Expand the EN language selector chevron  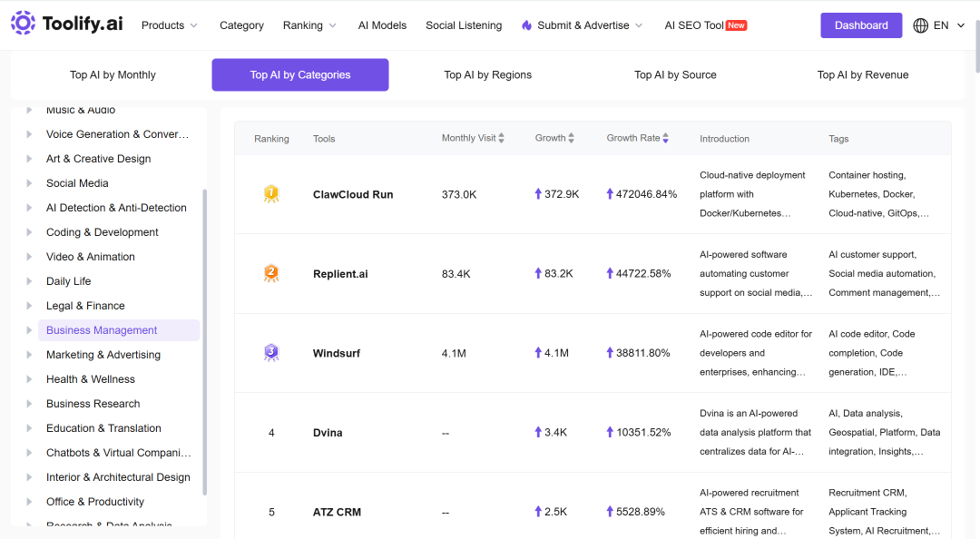tap(961, 25)
